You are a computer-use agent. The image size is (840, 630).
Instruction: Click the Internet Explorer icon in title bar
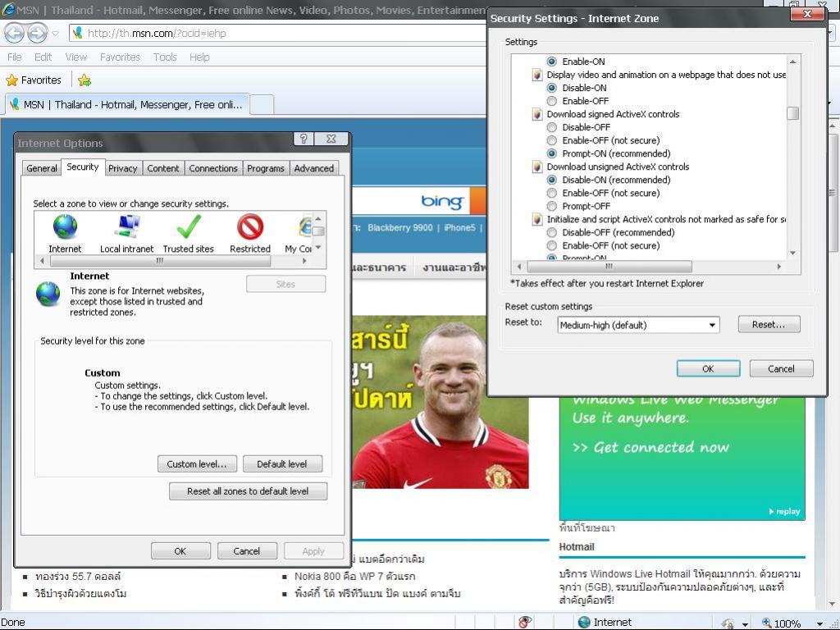point(8,9)
